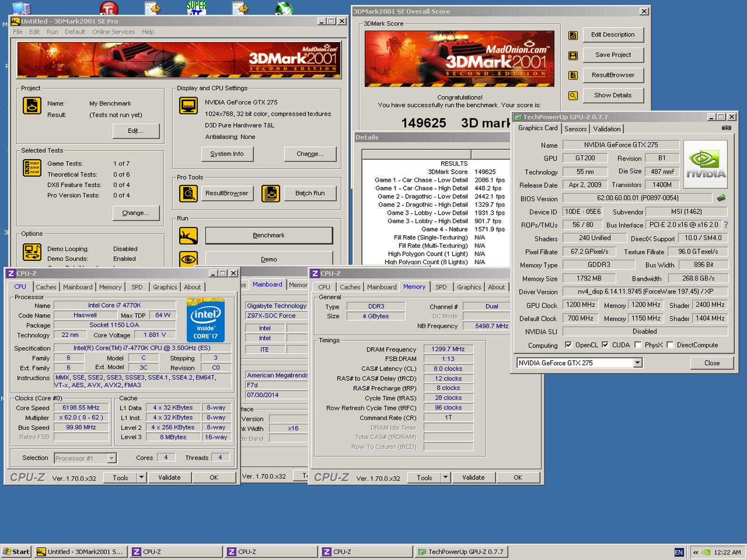This screenshot has width=747, height=560.
Task: Click the Show Details button
Action: (x=613, y=95)
